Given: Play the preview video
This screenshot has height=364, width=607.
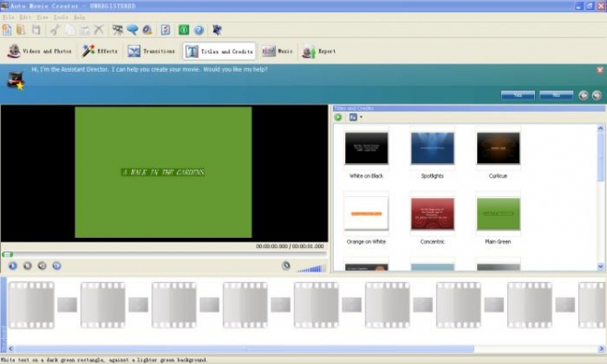Looking at the screenshot, I should click(13, 265).
